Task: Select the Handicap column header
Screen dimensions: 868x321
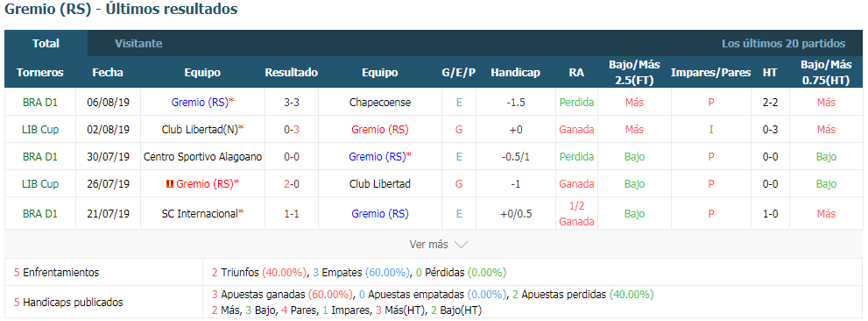Action: pos(515,73)
